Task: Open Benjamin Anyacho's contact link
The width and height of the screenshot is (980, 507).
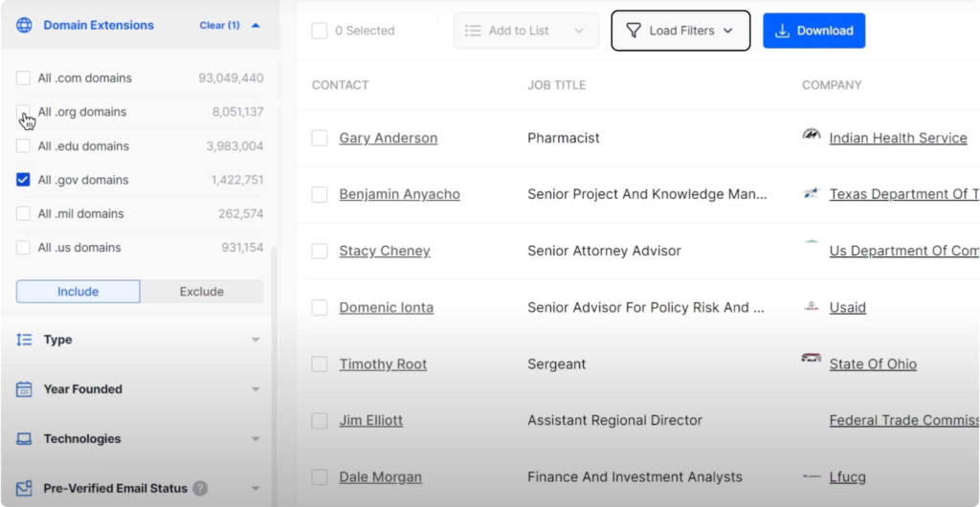Action: point(399,194)
